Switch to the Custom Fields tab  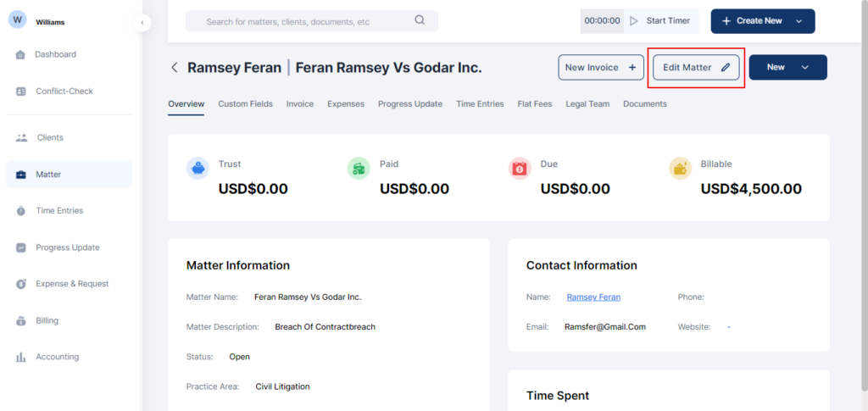tap(245, 104)
